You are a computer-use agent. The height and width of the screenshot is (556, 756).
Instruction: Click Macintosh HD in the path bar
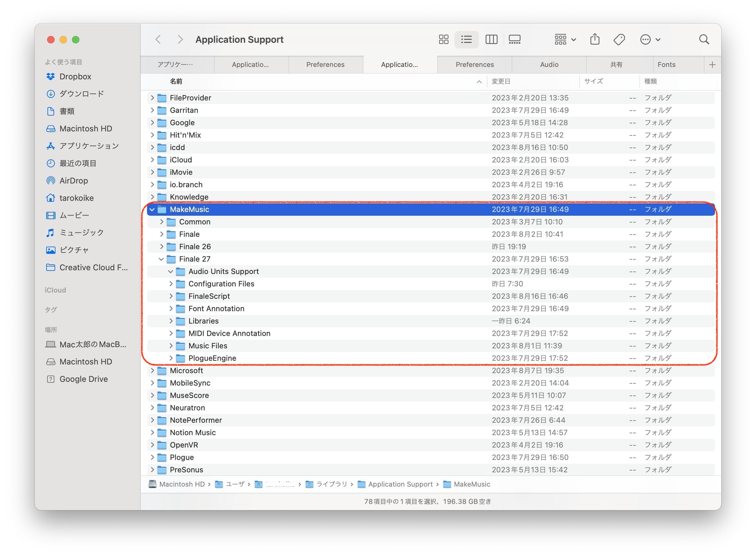177,484
